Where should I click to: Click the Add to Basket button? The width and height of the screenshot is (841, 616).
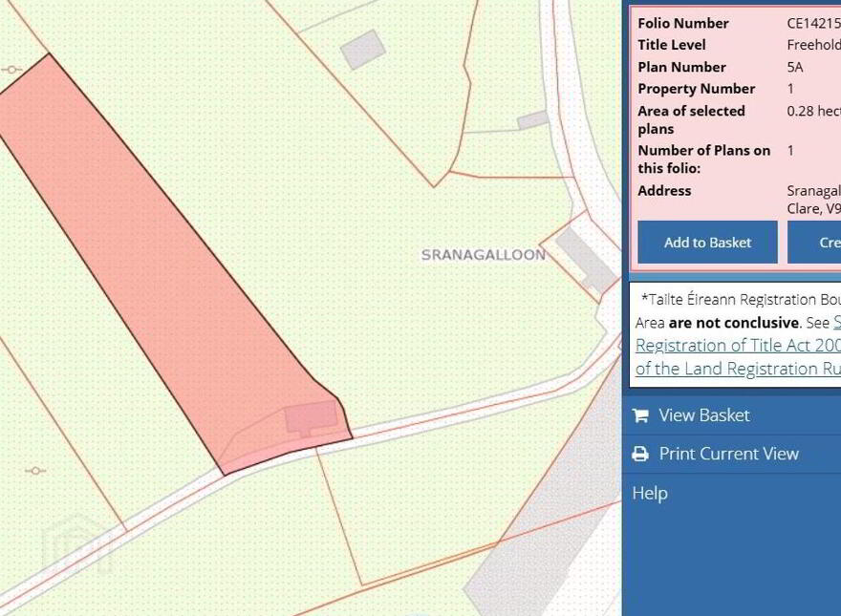[x=707, y=243]
